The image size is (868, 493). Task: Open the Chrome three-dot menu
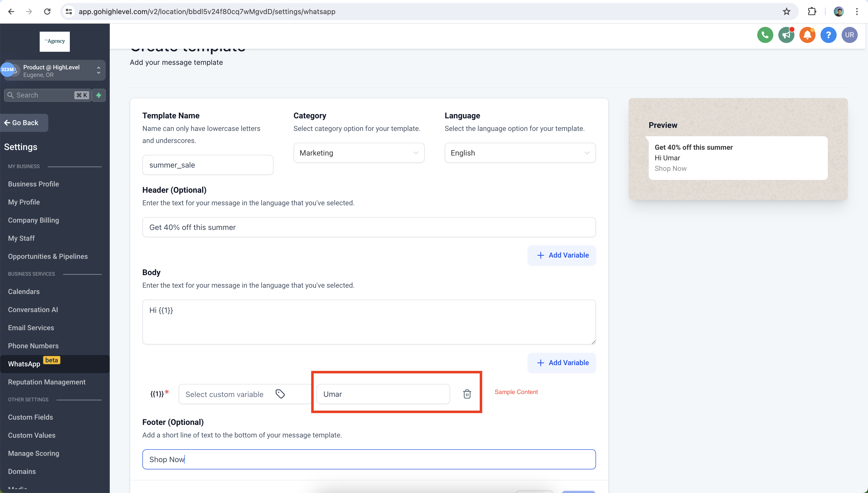tap(857, 12)
